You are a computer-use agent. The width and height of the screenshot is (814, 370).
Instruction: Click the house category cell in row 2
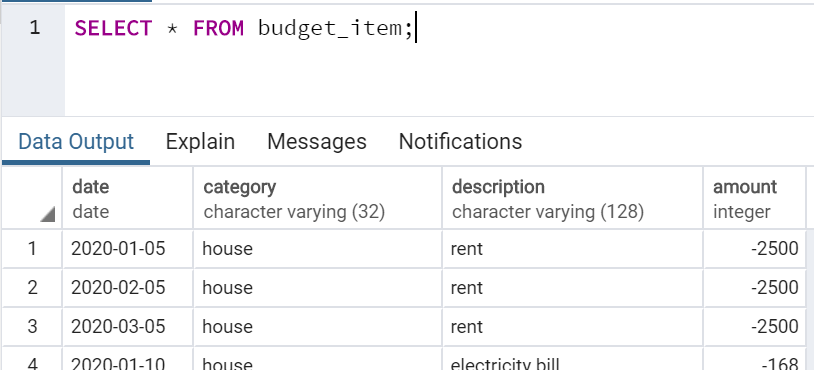click(x=318, y=287)
